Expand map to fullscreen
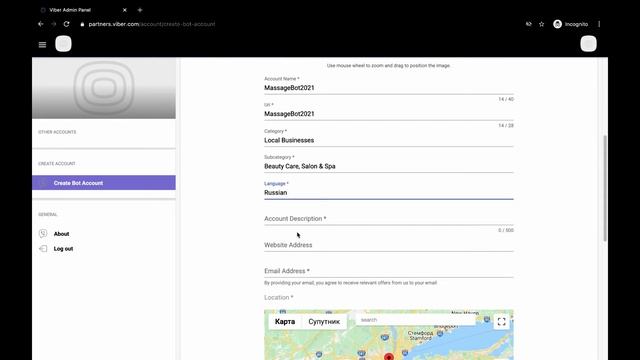Screen dimensions: 640x360 point(502,322)
